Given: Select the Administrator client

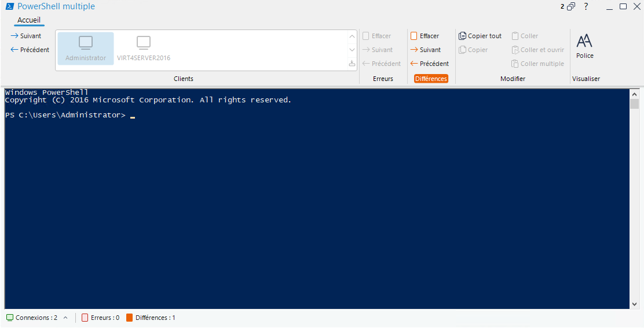Looking at the screenshot, I should [86, 49].
